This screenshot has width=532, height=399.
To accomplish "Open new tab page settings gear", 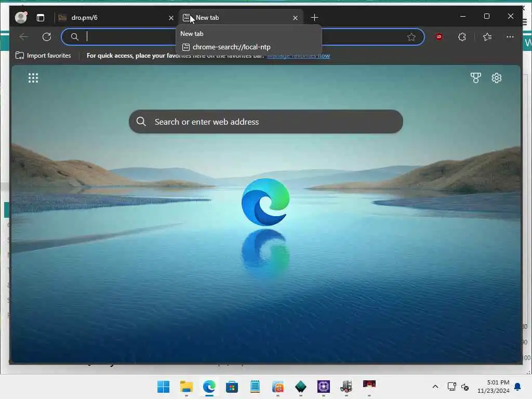I will pos(496,78).
